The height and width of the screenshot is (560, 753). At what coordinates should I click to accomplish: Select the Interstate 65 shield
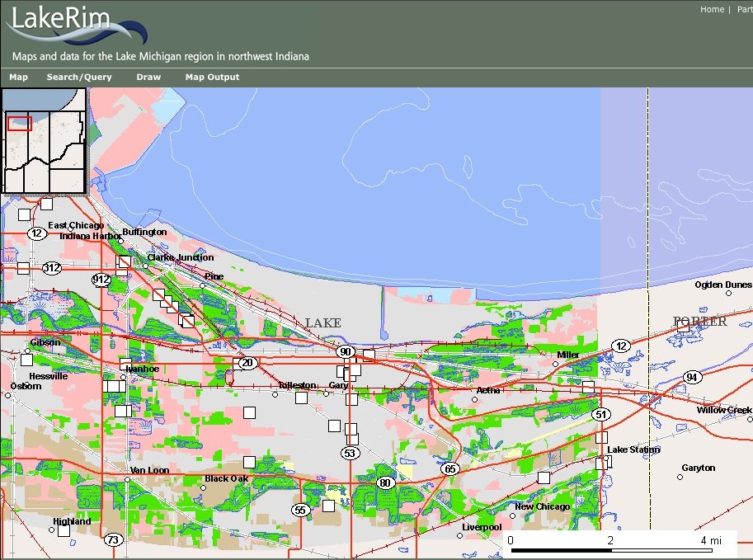point(450,467)
